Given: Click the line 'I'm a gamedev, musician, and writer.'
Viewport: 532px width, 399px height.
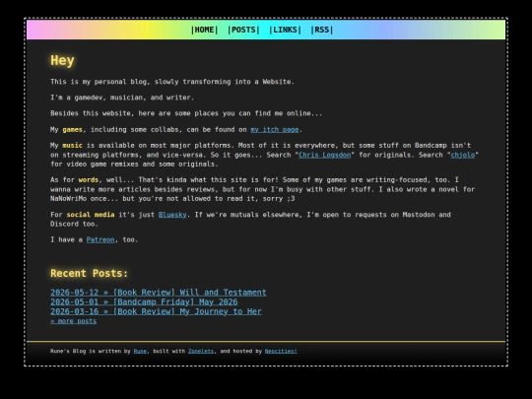Looking at the screenshot, I should [122, 98].
